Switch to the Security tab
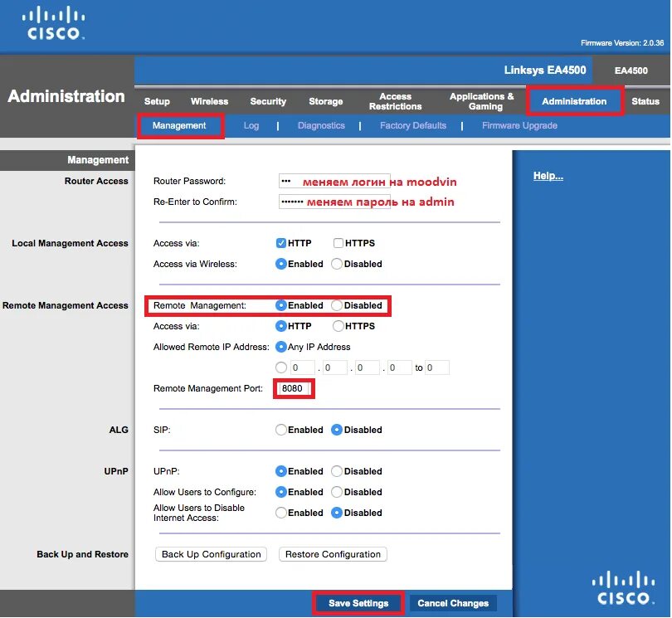 click(x=268, y=101)
